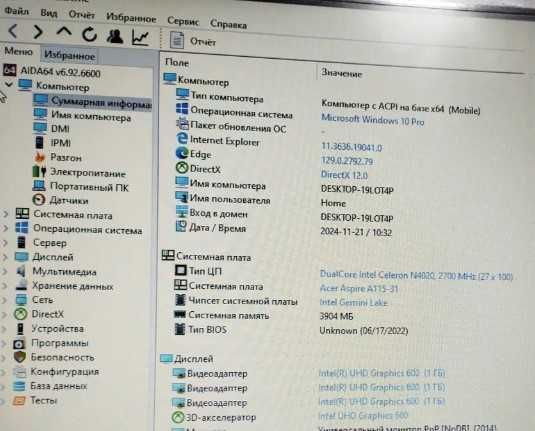Click the DirectX Xbox icon in tree
This screenshot has width=535, height=431.
point(20,314)
